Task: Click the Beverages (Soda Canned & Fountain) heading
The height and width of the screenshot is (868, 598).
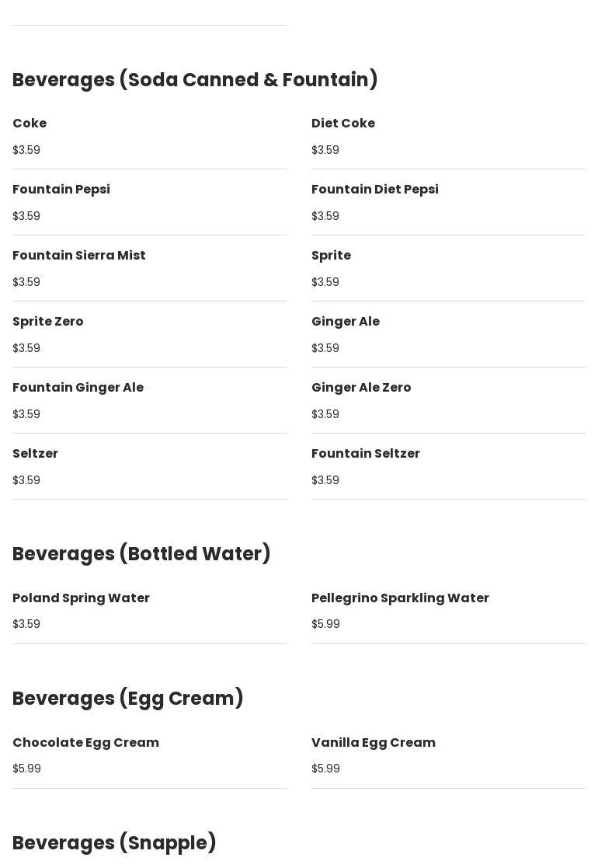Action: click(x=195, y=80)
